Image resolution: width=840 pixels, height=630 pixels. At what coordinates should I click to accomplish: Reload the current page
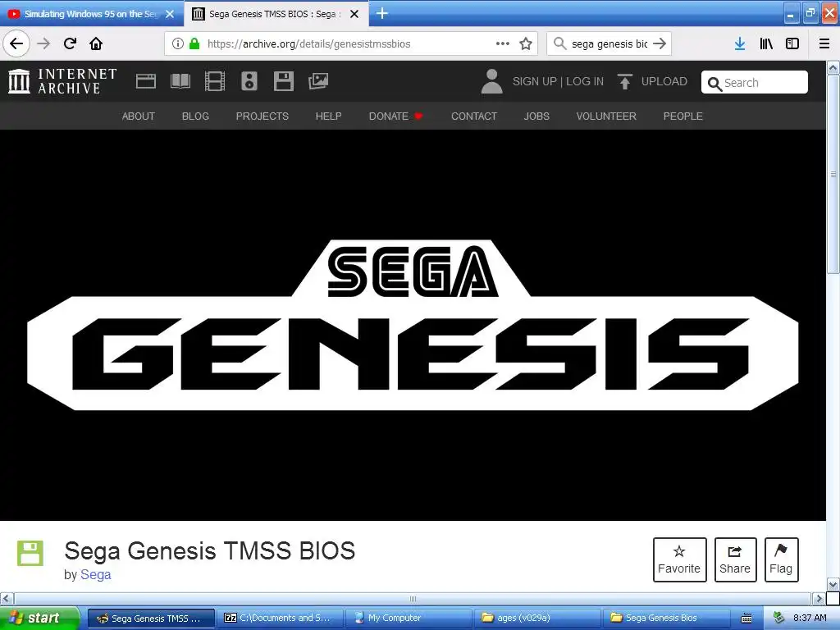click(x=70, y=43)
